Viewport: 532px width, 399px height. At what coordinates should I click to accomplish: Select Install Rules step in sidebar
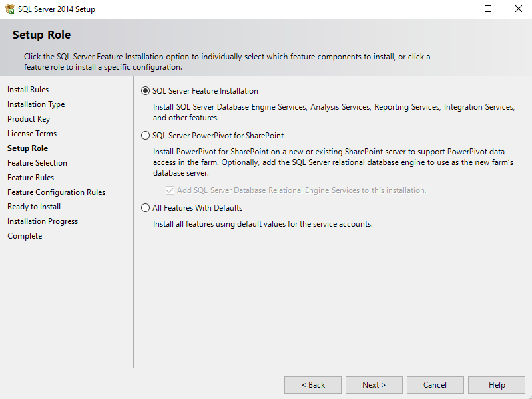[x=28, y=90]
